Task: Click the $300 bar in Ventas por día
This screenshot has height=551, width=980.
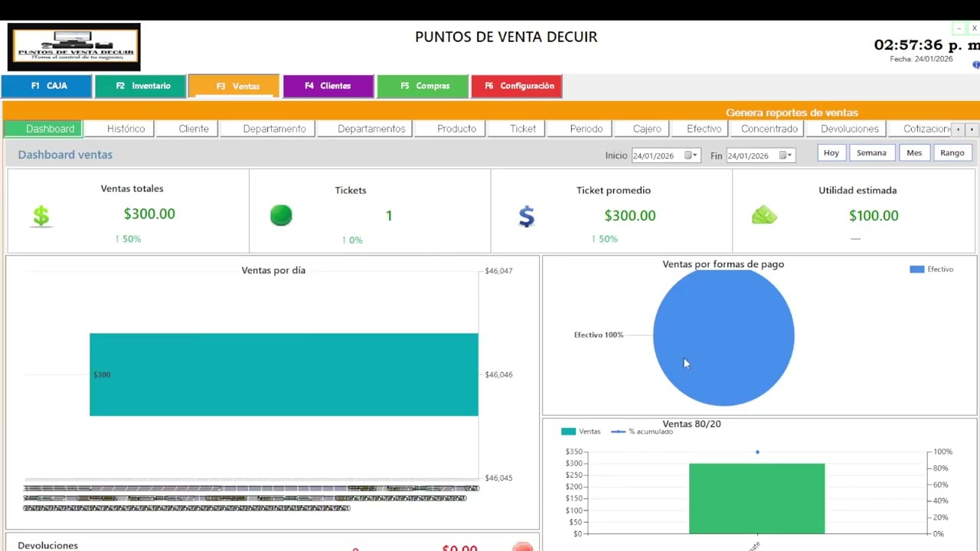Action: (284, 374)
